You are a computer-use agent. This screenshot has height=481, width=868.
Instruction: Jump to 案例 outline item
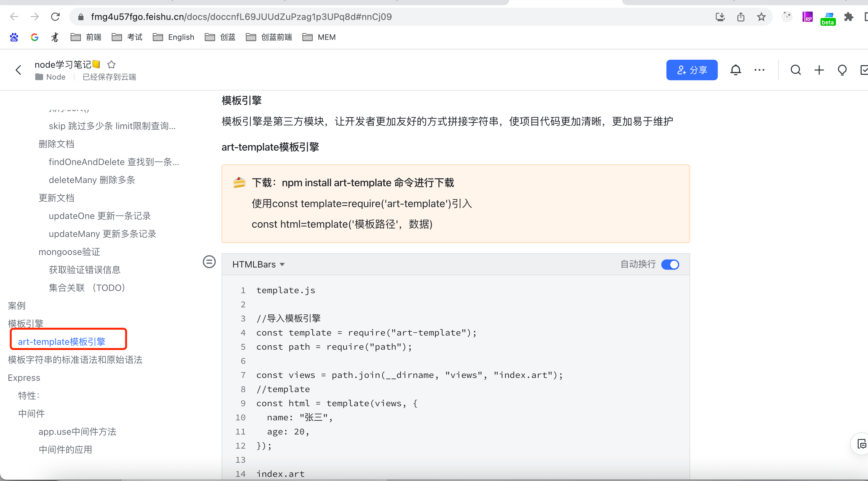[16, 306]
